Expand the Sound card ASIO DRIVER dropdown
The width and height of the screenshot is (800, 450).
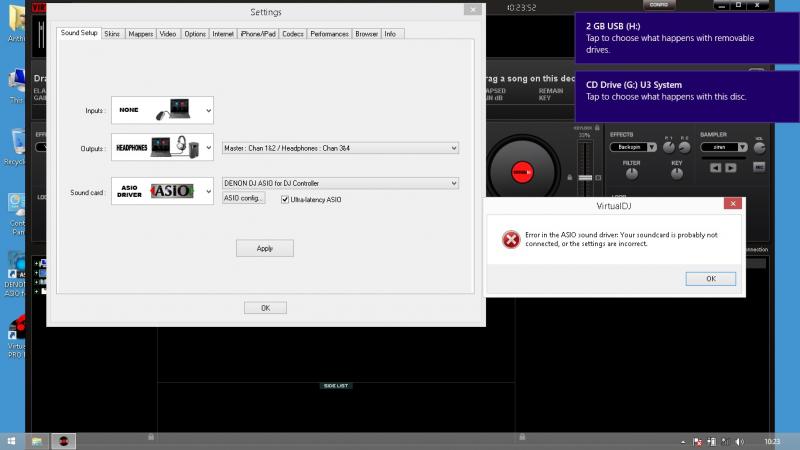(162, 191)
